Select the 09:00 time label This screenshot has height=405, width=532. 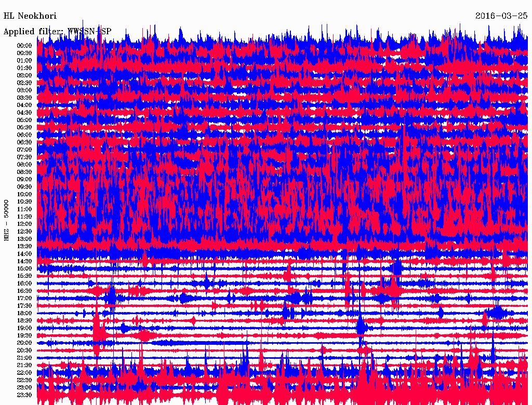24,180
